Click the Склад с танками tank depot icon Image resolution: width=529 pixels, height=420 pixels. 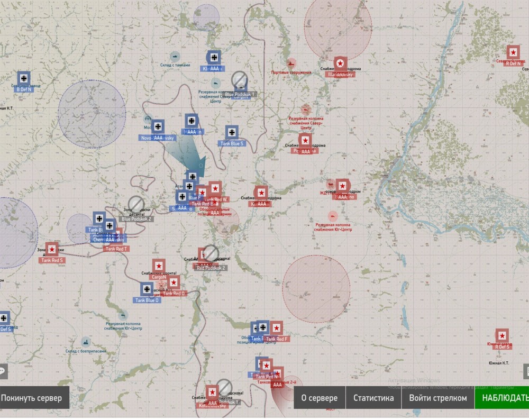point(175,56)
